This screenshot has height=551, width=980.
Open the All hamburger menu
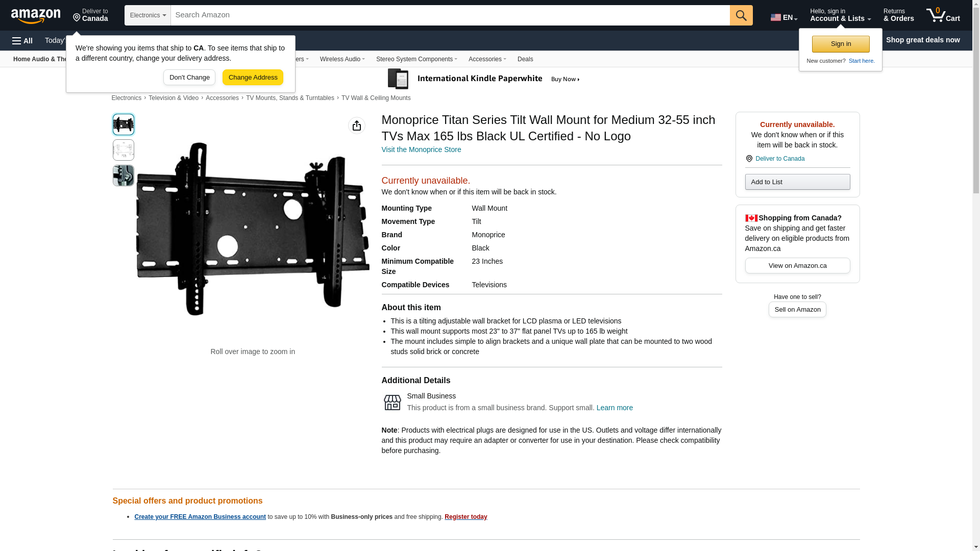pyautogui.click(x=22, y=40)
